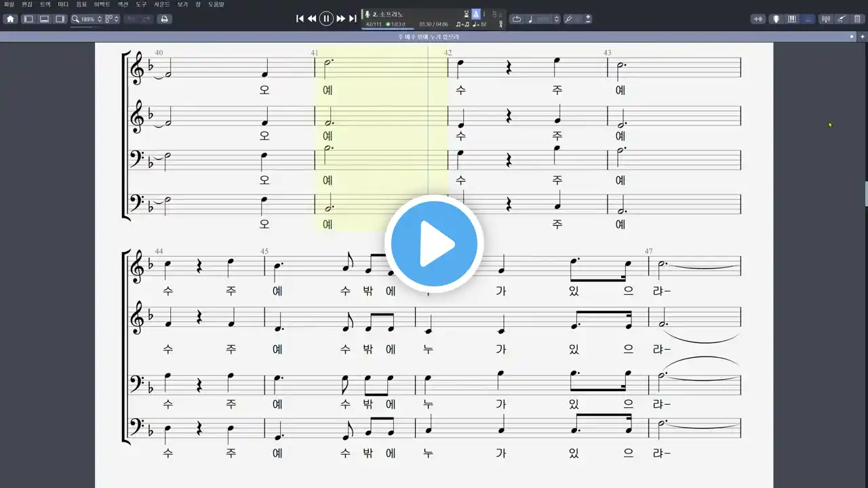Rewind to the previous bar
Viewport: 868px width, 488px height.
[x=312, y=19]
